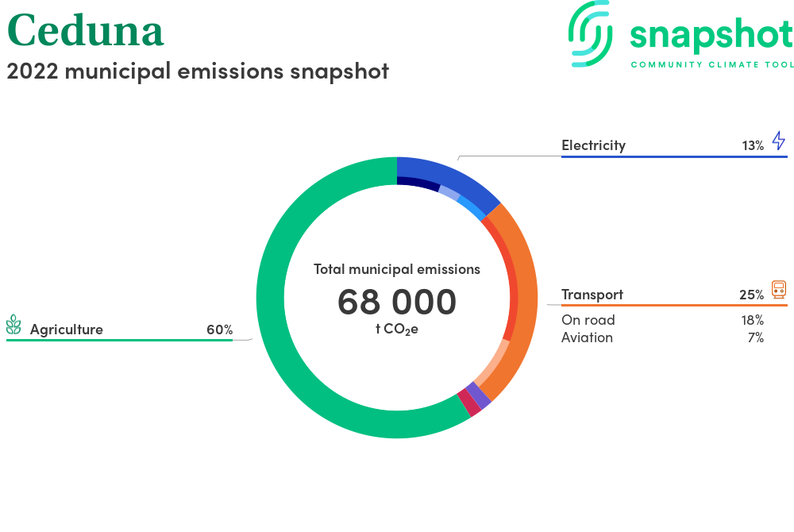Click the small crimson chart segment
The height and width of the screenshot is (532, 794).
point(469,403)
